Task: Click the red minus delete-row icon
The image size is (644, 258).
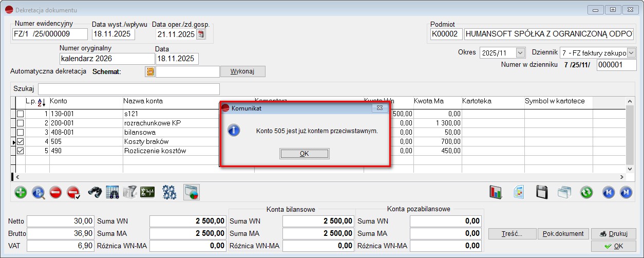Action: (x=55, y=192)
